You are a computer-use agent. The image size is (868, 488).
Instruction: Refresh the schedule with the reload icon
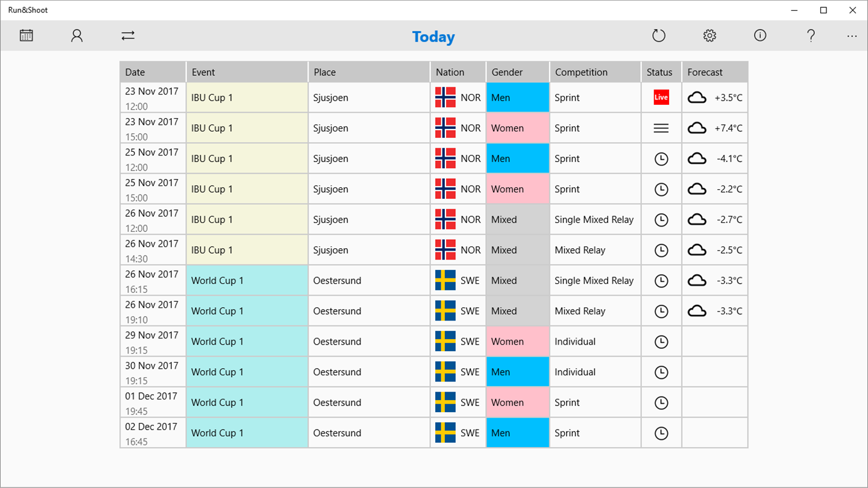tap(659, 36)
